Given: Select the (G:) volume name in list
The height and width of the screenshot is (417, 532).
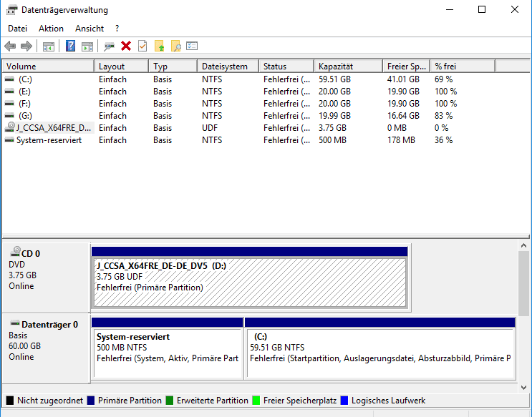Looking at the screenshot, I should [x=26, y=116].
